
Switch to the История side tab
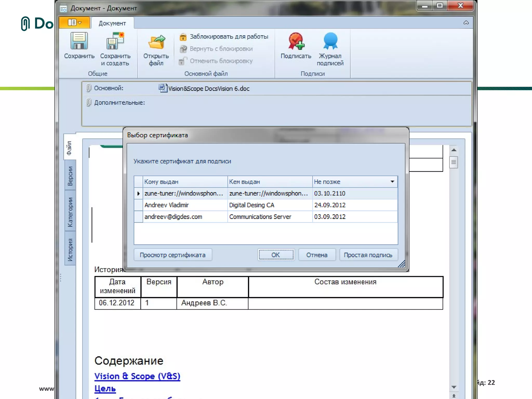coord(70,250)
